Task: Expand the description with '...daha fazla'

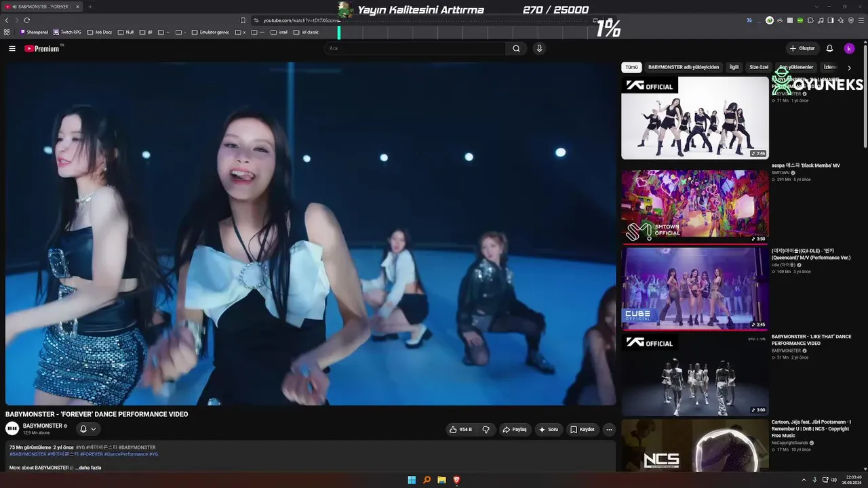Action: click(88, 468)
